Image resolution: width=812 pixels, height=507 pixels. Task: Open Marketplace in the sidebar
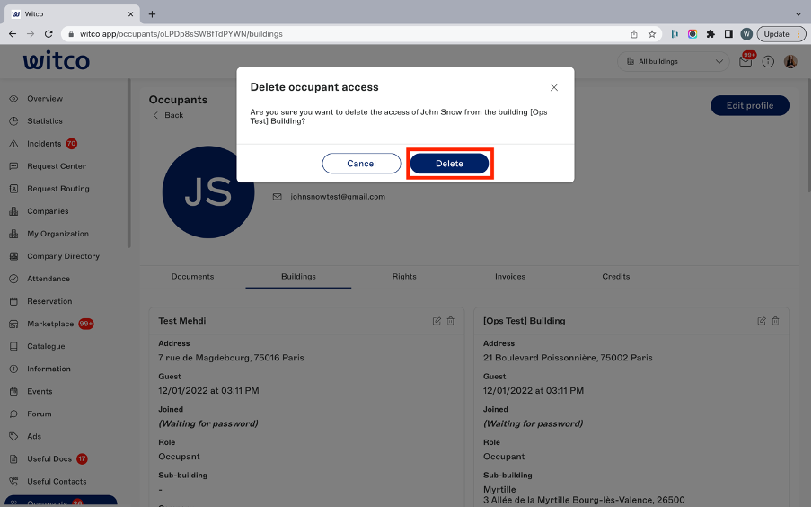click(50, 324)
